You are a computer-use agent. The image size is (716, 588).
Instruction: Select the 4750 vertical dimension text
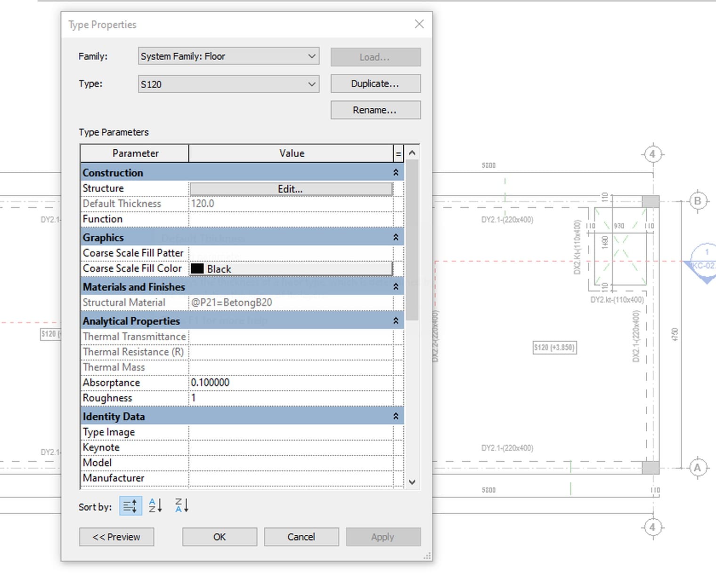tap(675, 335)
